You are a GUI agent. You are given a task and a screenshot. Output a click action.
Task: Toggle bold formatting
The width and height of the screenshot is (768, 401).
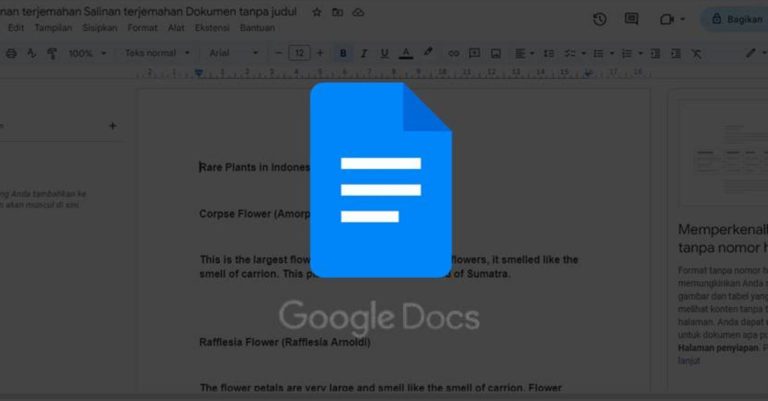click(343, 53)
